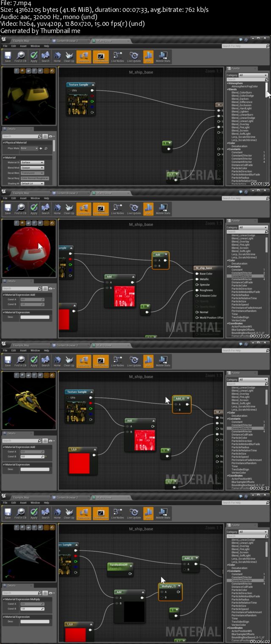Image resolution: width=271 pixels, height=644 pixels.
Task: Open File menu in the 00:01:35 frame
Action: [5, 46]
